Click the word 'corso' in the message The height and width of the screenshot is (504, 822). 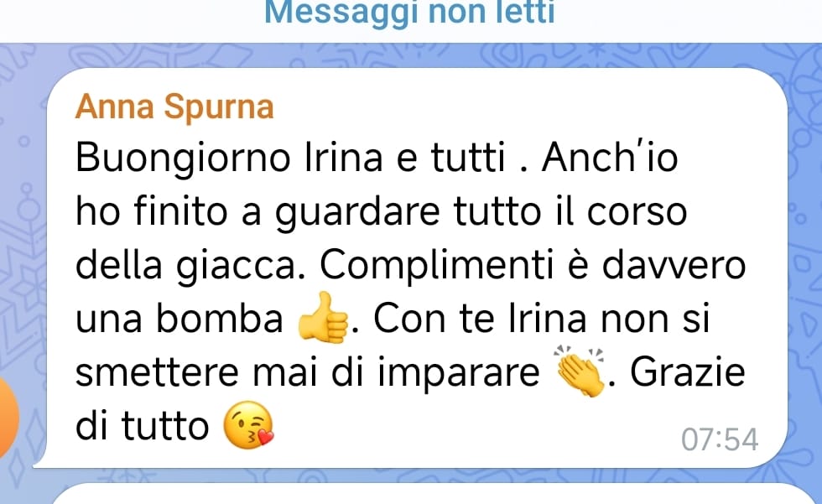point(637,212)
